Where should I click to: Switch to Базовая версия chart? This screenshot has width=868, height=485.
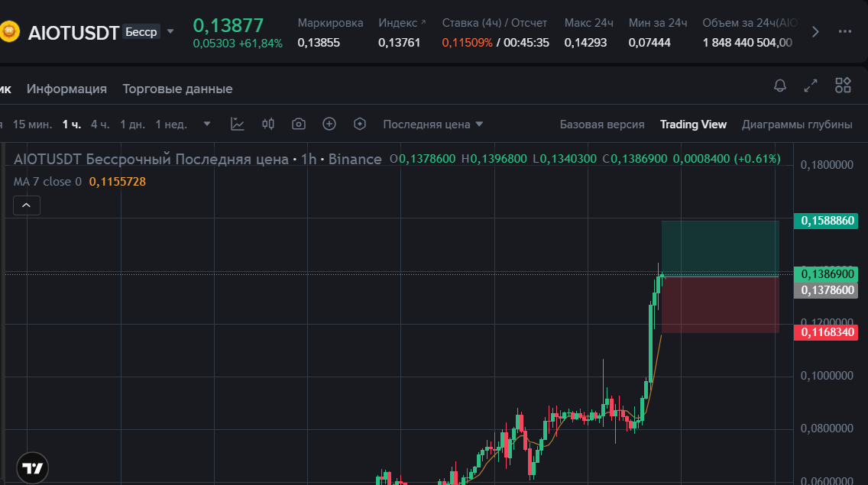602,124
